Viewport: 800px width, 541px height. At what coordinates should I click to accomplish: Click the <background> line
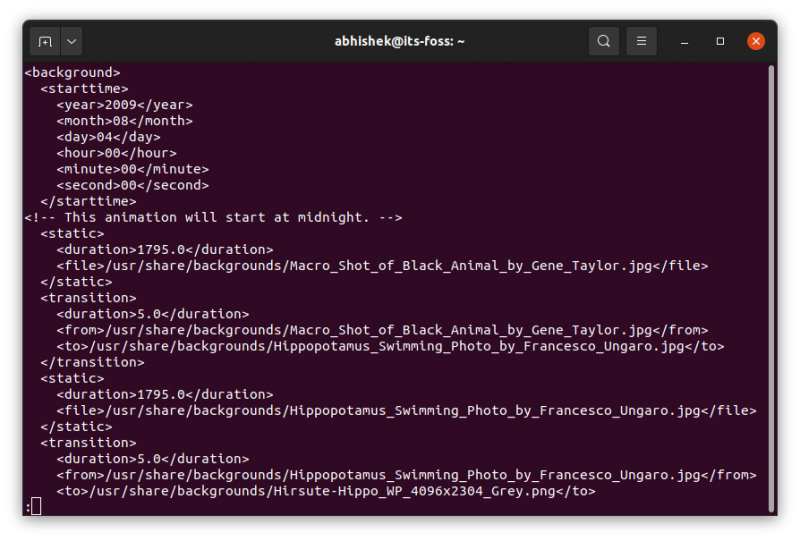pos(72,72)
